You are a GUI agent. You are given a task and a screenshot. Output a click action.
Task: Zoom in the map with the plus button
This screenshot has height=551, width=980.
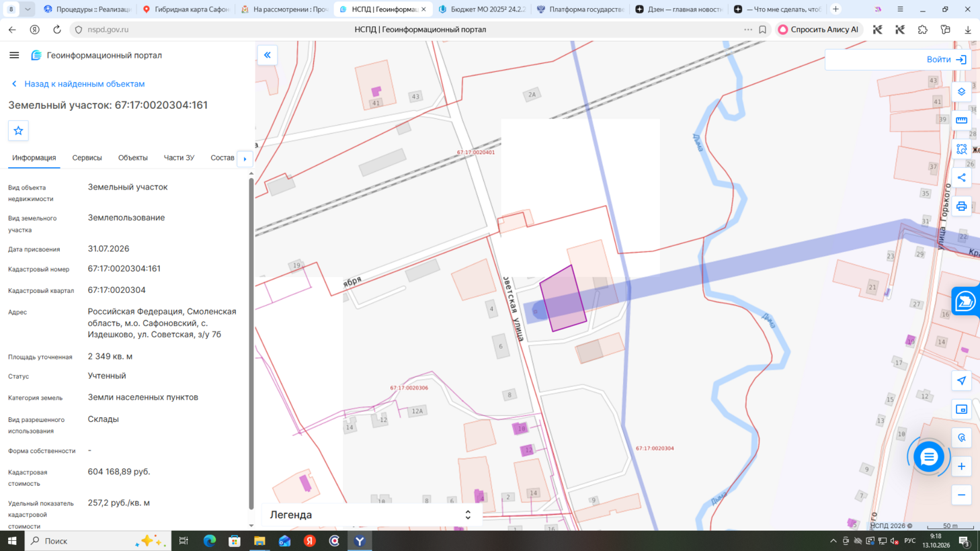point(962,466)
